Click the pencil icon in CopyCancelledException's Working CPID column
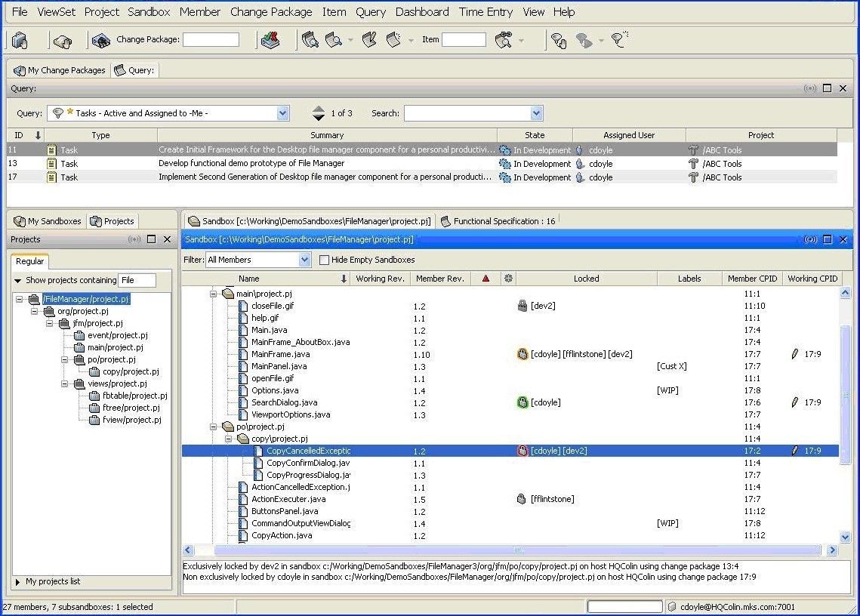Image resolution: width=860 pixels, height=616 pixels. coord(794,451)
